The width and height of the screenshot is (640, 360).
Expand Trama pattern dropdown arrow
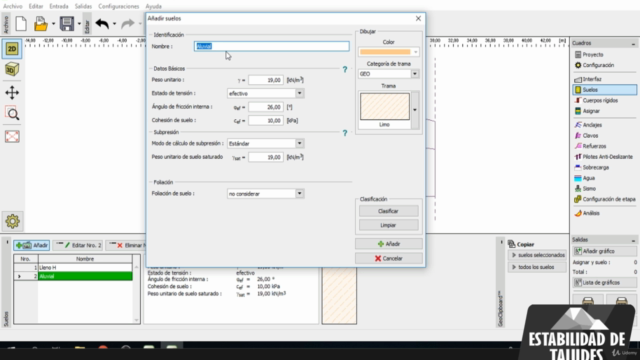pyautogui.click(x=415, y=110)
